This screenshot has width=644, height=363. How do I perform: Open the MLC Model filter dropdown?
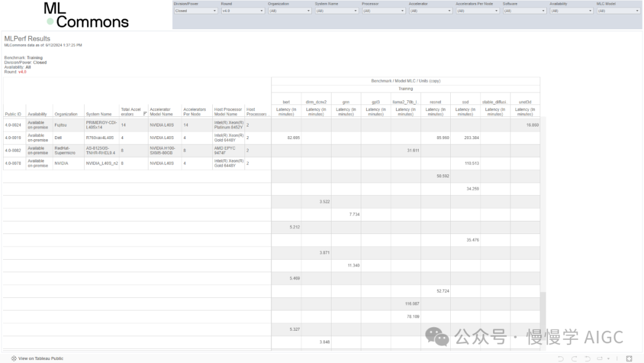click(618, 11)
